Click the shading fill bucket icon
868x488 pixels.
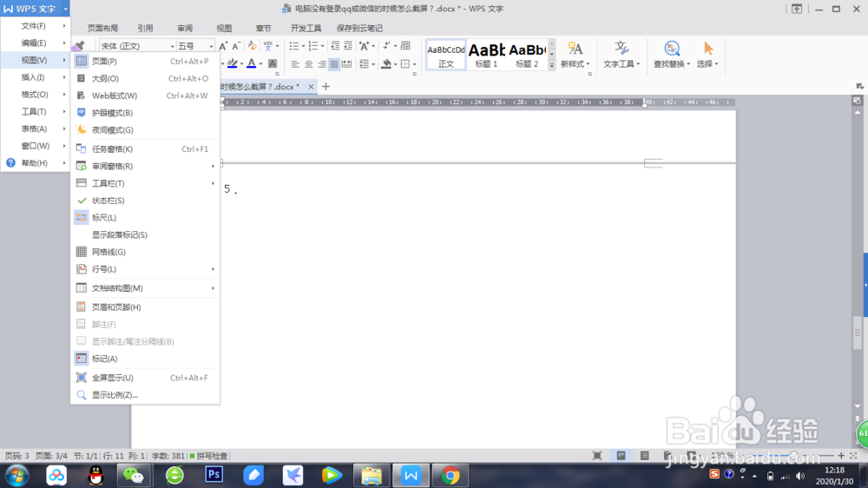pyautogui.click(x=386, y=64)
